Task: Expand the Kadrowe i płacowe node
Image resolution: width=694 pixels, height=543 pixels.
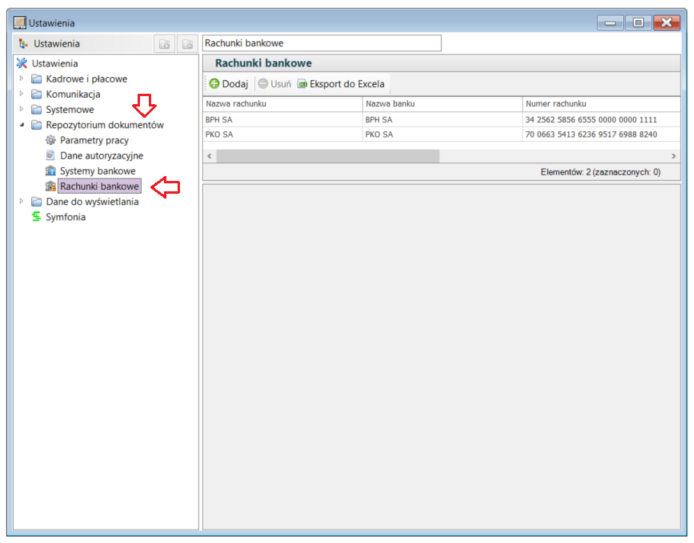Action: click(x=21, y=79)
